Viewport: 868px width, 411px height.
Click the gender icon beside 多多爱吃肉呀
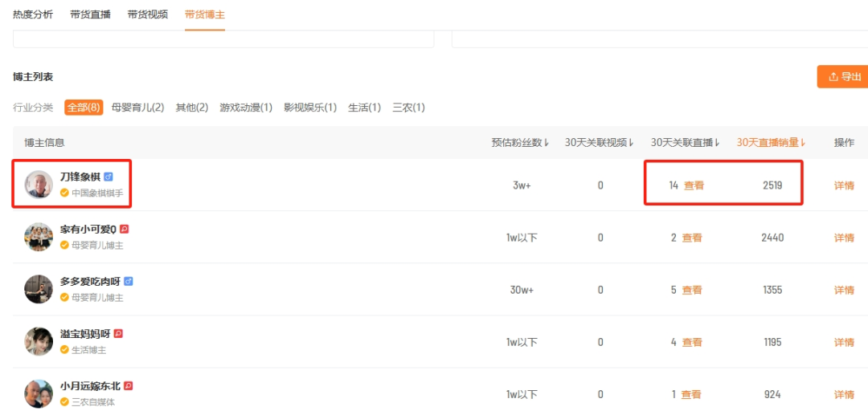(129, 281)
